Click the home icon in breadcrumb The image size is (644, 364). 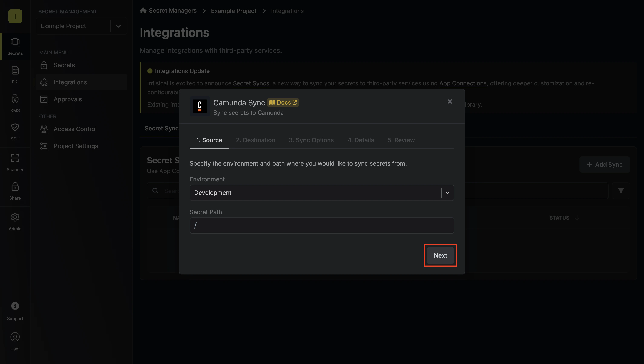pyautogui.click(x=143, y=10)
